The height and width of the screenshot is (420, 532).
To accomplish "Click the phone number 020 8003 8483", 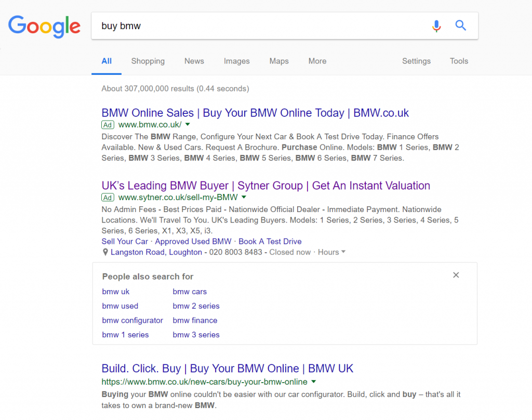I will pyautogui.click(x=235, y=252).
